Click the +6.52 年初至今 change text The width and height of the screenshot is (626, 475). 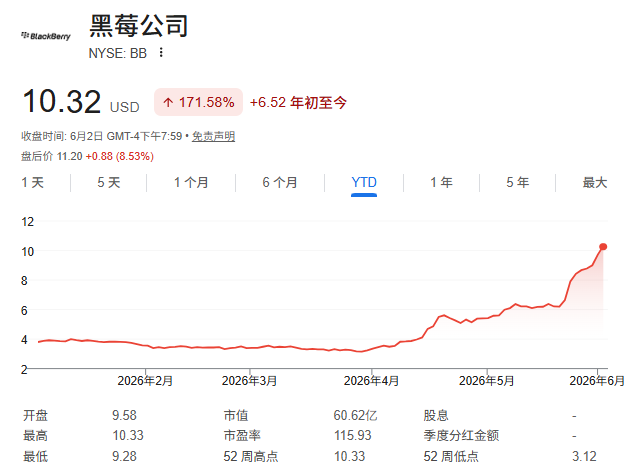(x=298, y=103)
